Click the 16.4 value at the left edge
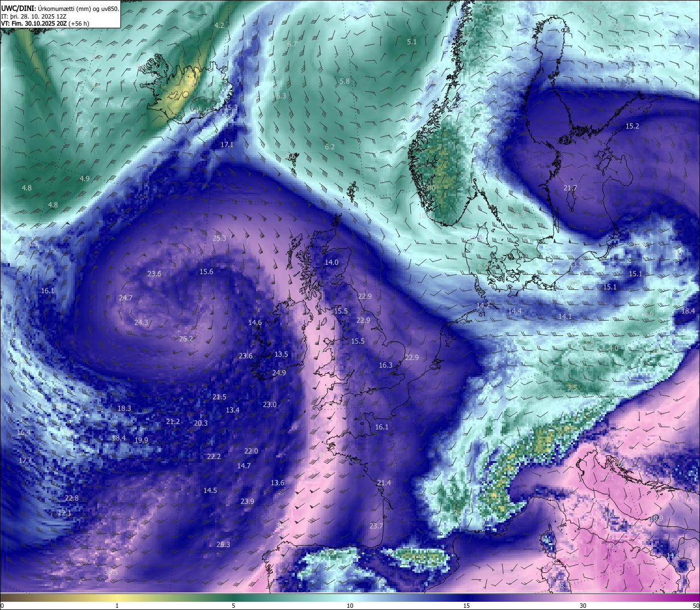The image size is (700, 610). pos(24,432)
